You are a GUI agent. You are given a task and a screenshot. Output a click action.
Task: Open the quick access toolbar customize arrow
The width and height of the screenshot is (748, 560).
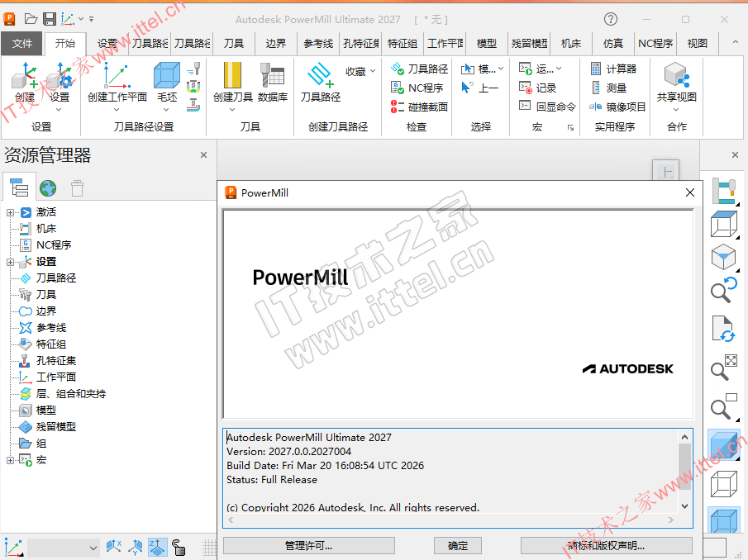click(91, 20)
